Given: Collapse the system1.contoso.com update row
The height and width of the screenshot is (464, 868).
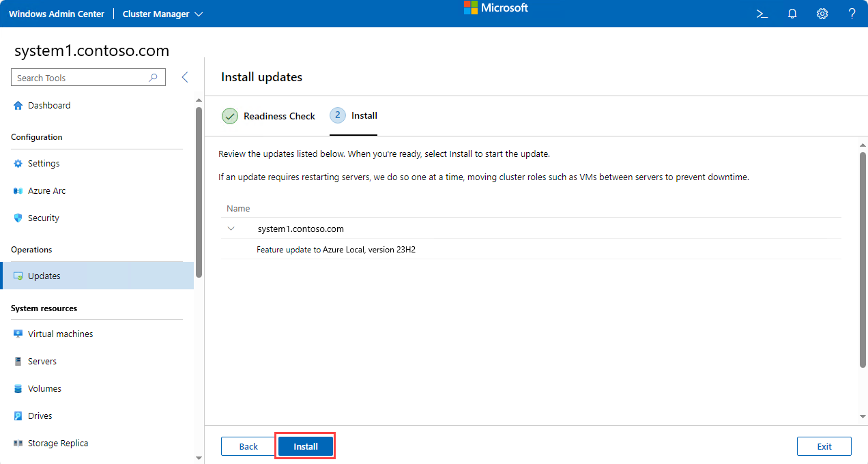Looking at the screenshot, I should coord(231,229).
